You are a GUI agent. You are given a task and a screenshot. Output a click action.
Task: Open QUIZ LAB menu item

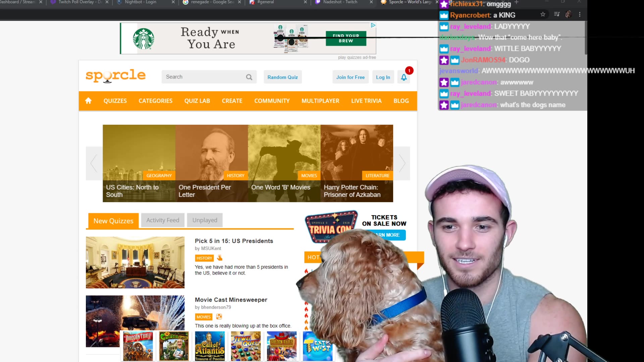(197, 101)
